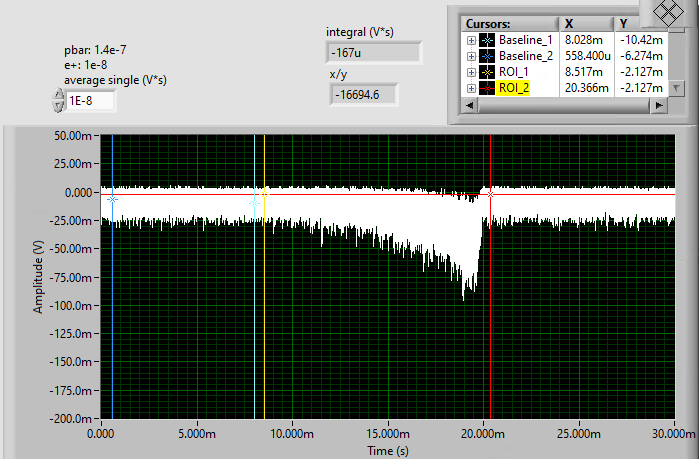Click the average single input field 1E-8
This screenshot has height=459, width=699.
(90, 101)
